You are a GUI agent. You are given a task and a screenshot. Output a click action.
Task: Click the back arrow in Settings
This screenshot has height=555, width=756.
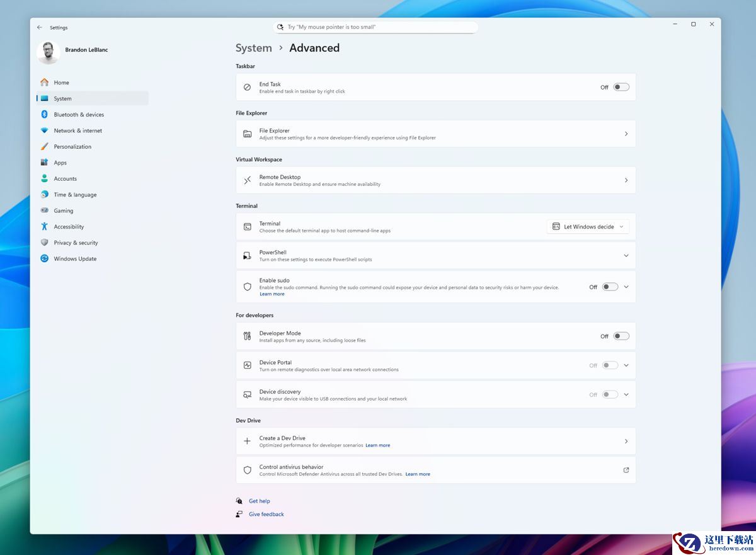[x=40, y=28]
